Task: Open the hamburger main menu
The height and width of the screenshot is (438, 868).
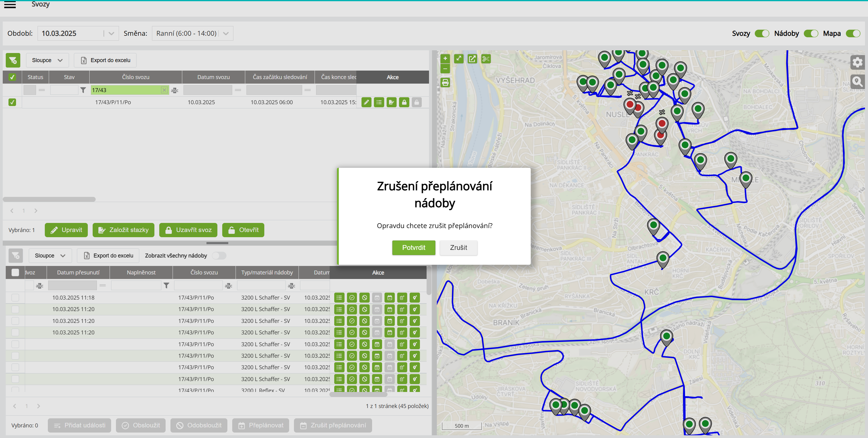Action: pyautogui.click(x=10, y=5)
